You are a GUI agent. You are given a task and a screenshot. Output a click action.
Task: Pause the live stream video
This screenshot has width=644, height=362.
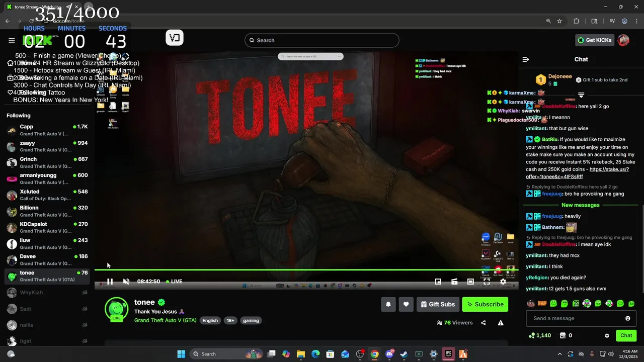coord(110,282)
